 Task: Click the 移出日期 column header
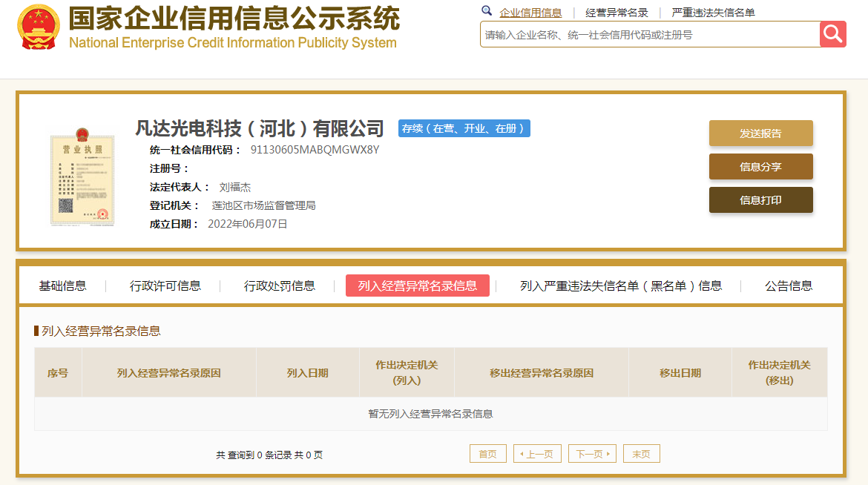pos(680,372)
